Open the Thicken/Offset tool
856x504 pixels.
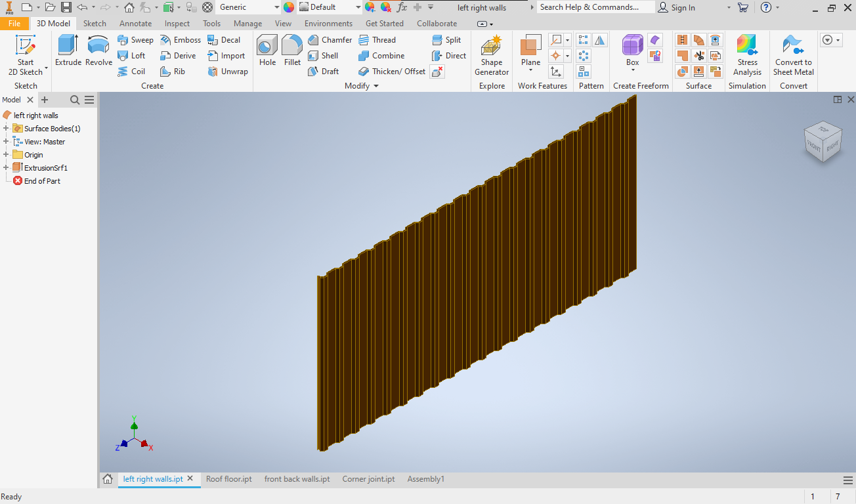392,72
